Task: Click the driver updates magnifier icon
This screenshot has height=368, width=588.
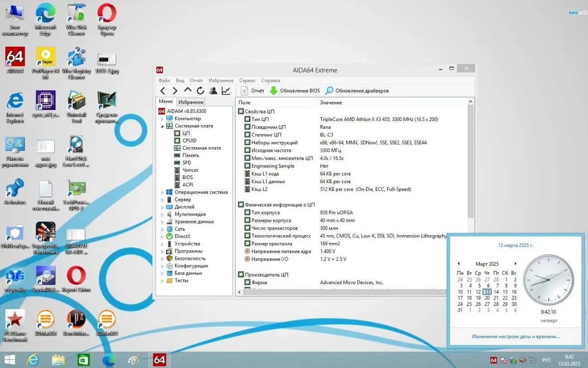Action: coord(329,90)
